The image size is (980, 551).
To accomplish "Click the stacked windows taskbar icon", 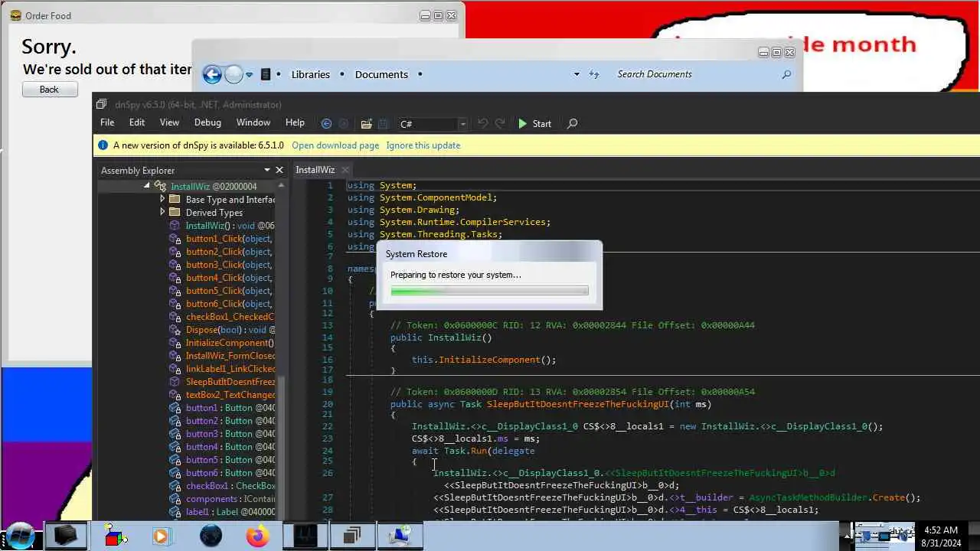I will (x=351, y=536).
